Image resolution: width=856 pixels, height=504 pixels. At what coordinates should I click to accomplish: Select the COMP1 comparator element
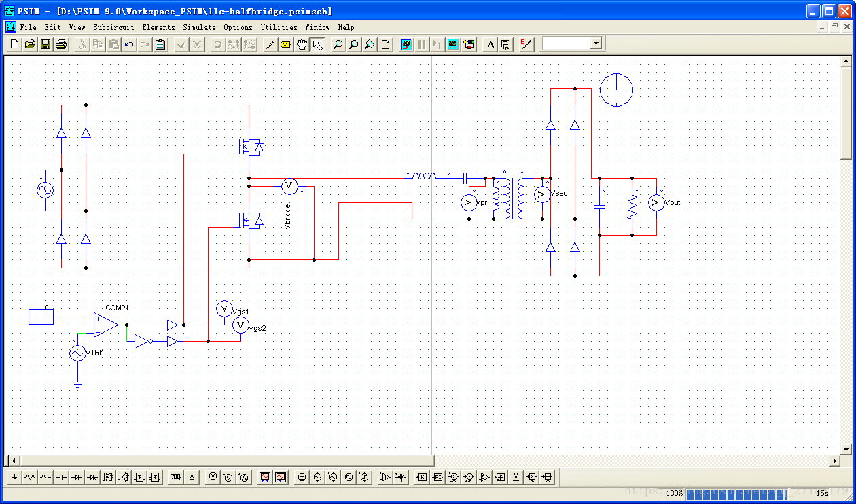[106, 325]
